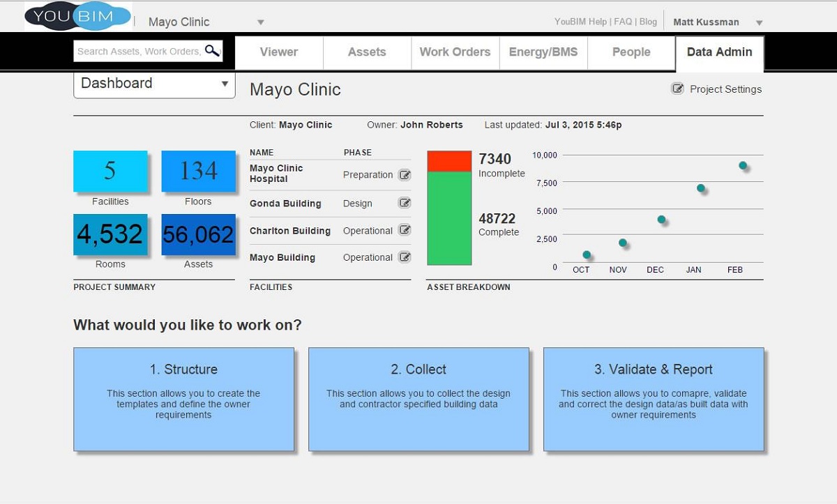Click the Last updated Jul 3, 2015 timestamp

(553, 125)
